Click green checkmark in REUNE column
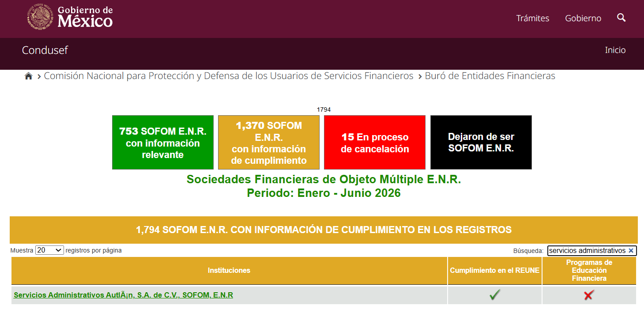Screen dimensions: 644x313 click(495, 295)
